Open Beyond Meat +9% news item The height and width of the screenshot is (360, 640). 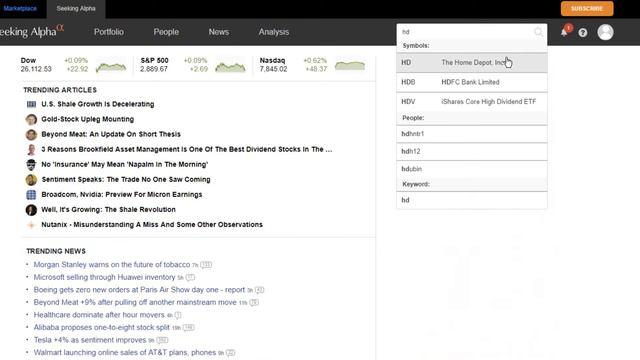coord(135,303)
